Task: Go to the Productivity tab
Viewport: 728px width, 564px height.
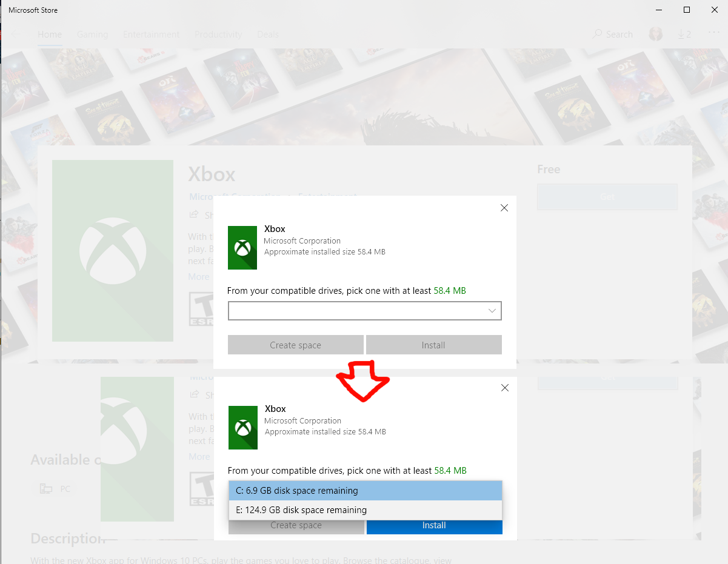Action: coord(218,35)
